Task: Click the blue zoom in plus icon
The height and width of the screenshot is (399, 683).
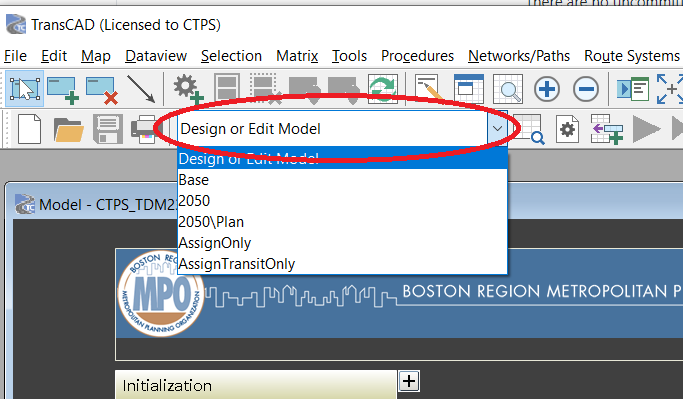Action: click(547, 89)
